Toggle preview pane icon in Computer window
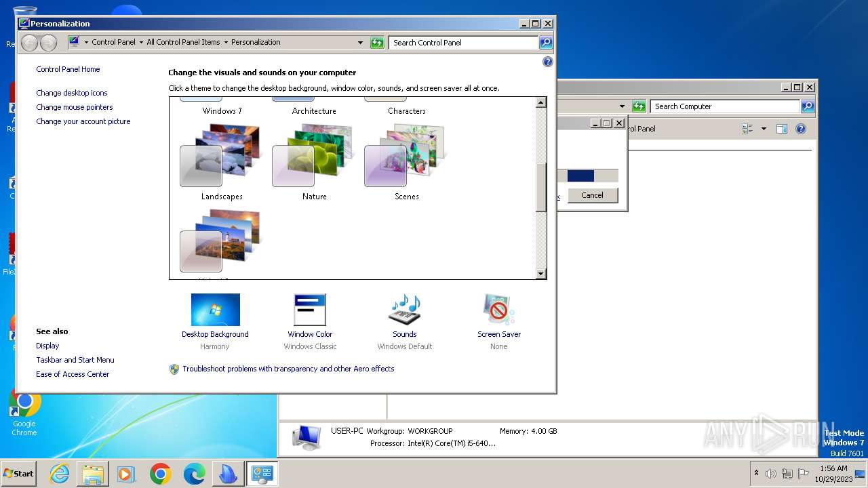Viewport: 868px width, 488px height. click(781, 129)
